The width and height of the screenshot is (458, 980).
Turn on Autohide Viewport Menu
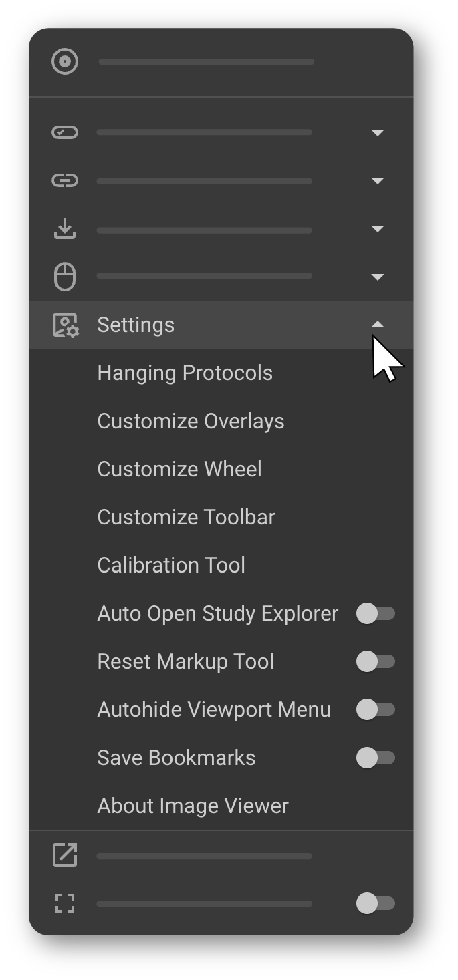click(x=375, y=709)
